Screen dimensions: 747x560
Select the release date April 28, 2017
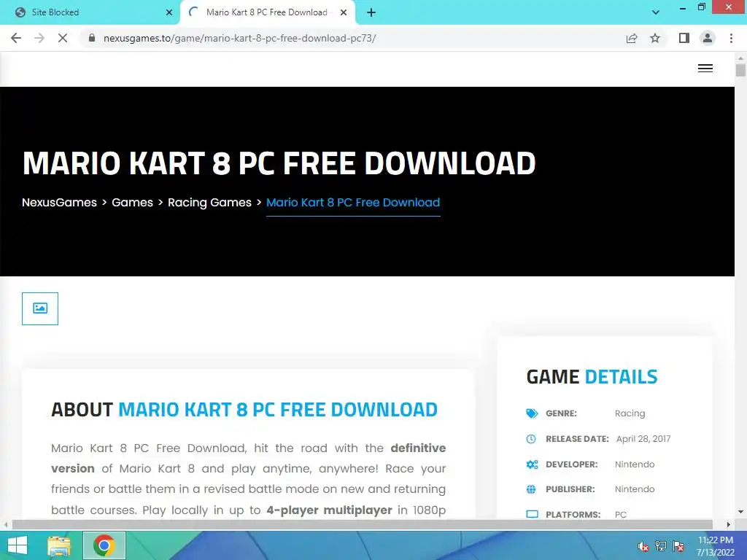643,439
